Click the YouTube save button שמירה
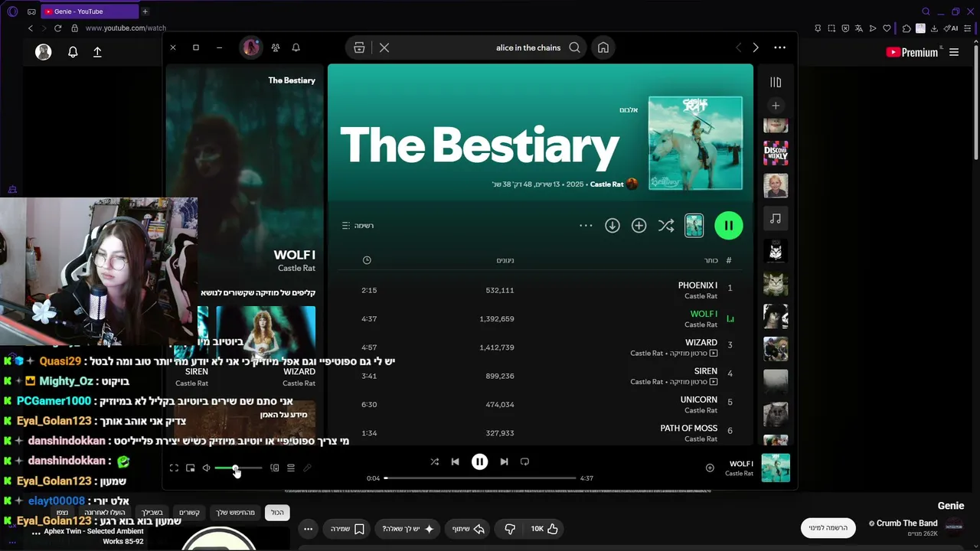The height and width of the screenshot is (551, 980). [x=348, y=529]
